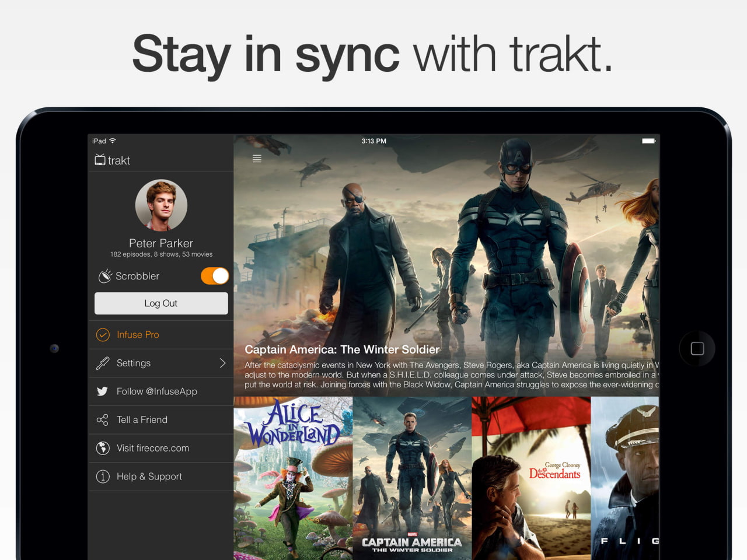This screenshot has height=560, width=747.
Task: Disable the Scrobbler toggle
Action: tap(214, 275)
